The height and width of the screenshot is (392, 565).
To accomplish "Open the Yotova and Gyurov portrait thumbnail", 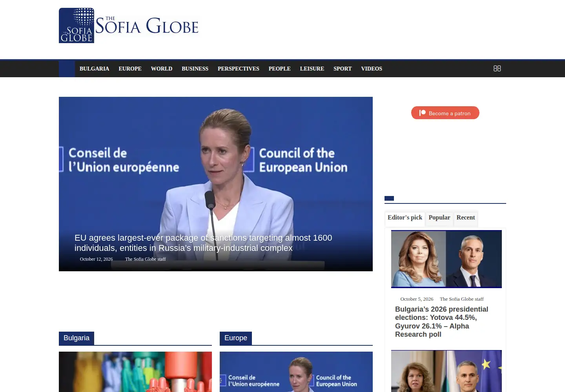I will [x=447, y=259].
